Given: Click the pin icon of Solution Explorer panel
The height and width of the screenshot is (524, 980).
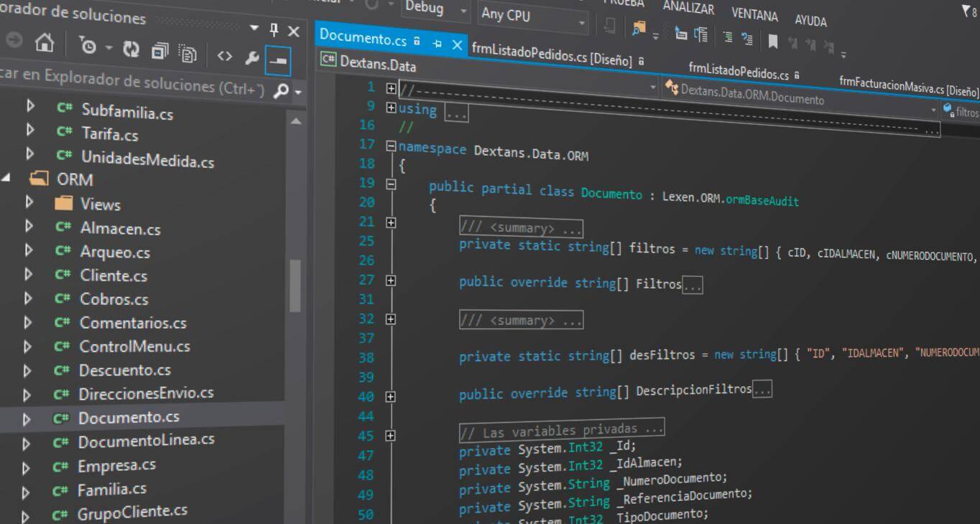Looking at the screenshot, I should [x=274, y=29].
